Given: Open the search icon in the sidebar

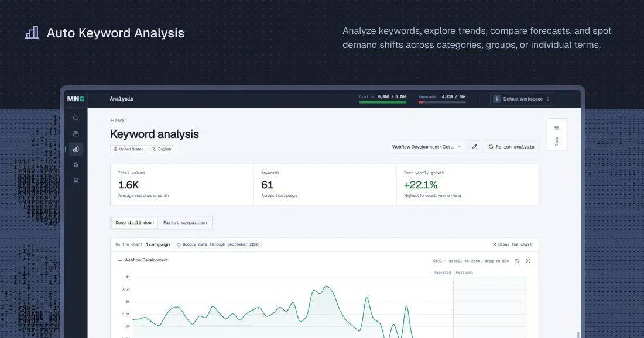Looking at the screenshot, I should (x=76, y=118).
